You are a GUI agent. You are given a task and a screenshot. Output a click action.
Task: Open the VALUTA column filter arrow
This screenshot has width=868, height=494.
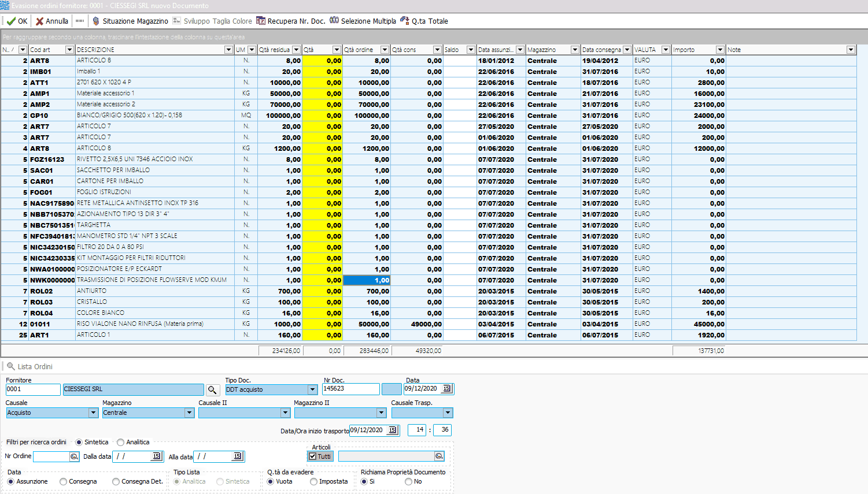[666, 50]
